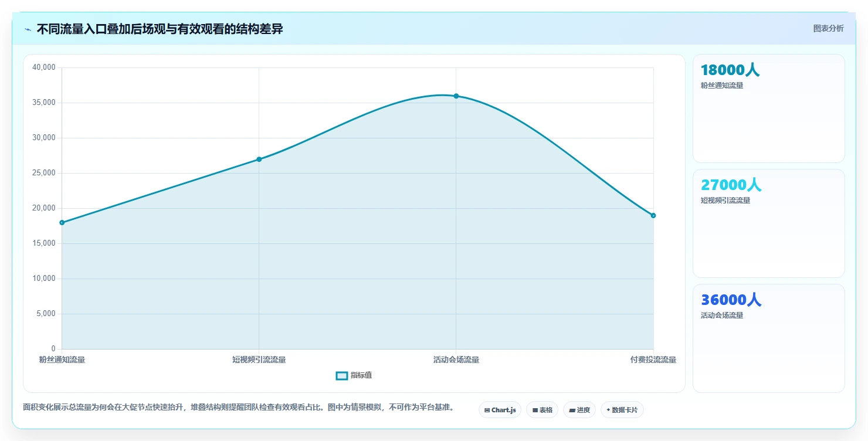
Task: Click the 活动会场流量 peak data point
Action: [x=456, y=96]
